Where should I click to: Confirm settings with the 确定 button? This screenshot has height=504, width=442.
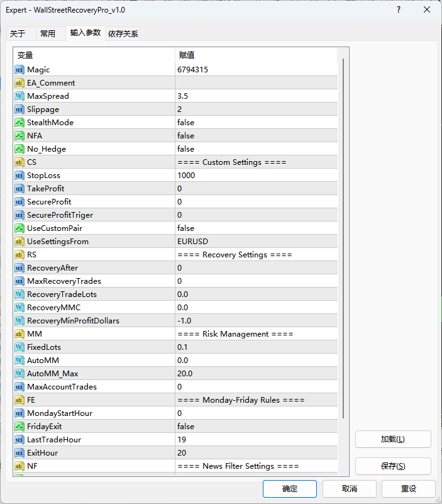coord(290,489)
